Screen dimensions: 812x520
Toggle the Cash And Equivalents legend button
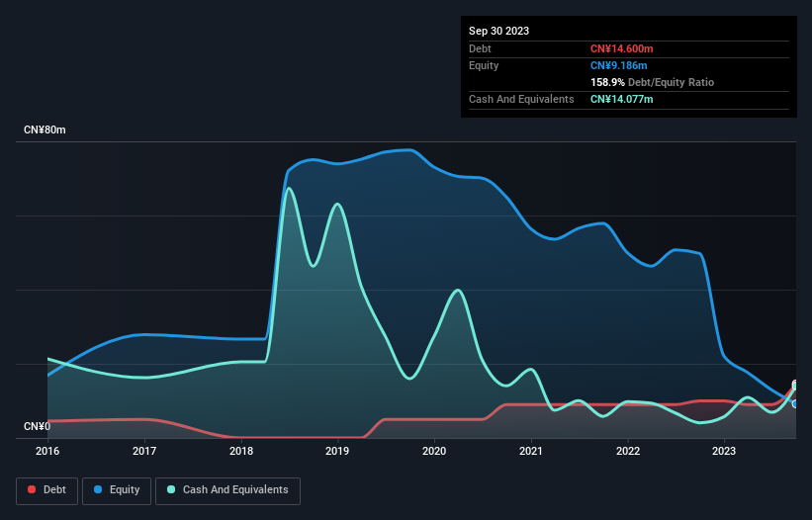tap(227, 490)
